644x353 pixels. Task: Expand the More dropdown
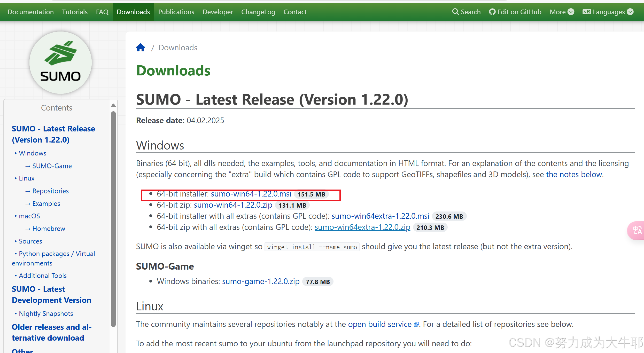pyautogui.click(x=571, y=12)
